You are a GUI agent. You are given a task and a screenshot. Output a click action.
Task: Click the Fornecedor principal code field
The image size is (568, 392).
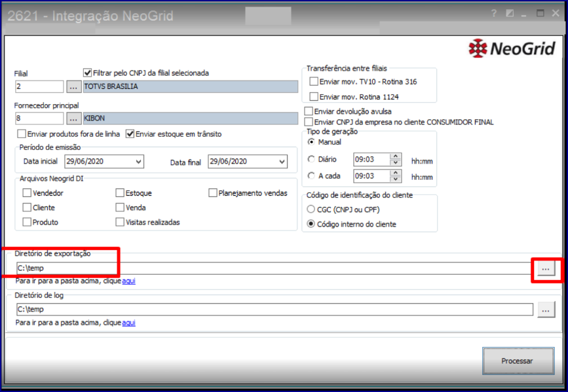pyautogui.click(x=39, y=118)
